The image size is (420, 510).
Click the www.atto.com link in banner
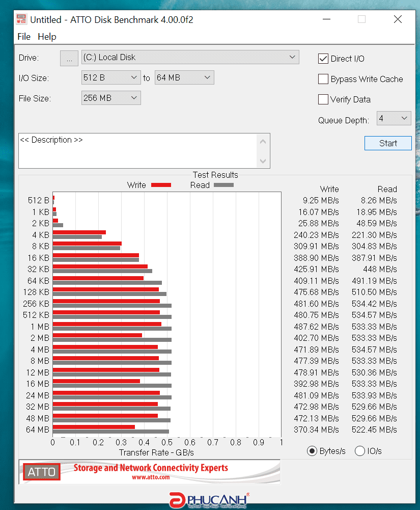pos(151,477)
